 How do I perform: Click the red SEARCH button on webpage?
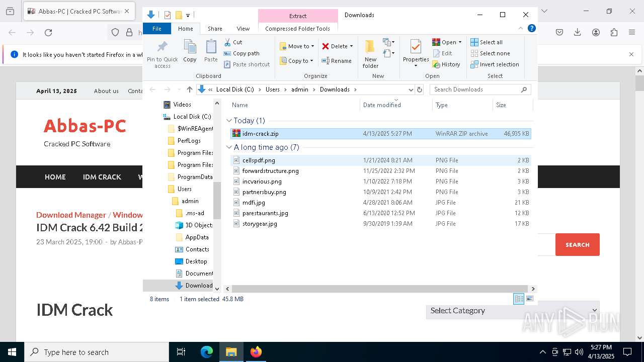[x=578, y=245]
